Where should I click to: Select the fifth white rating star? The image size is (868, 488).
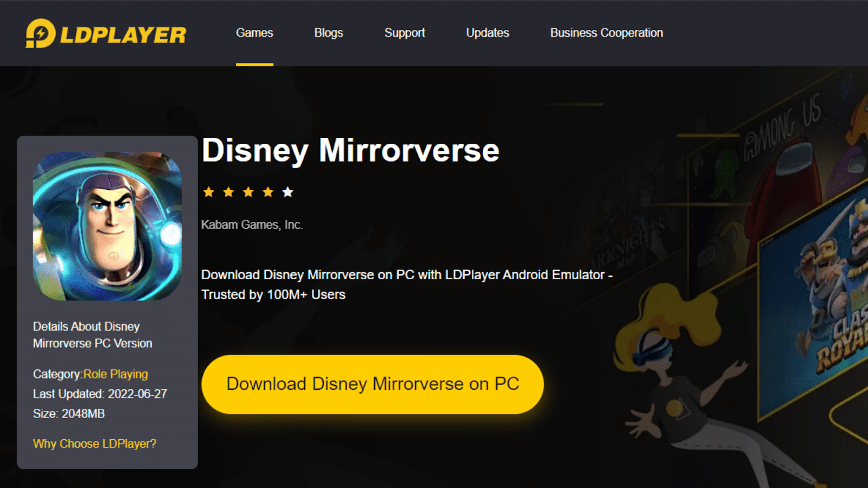[x=288, y=192]
